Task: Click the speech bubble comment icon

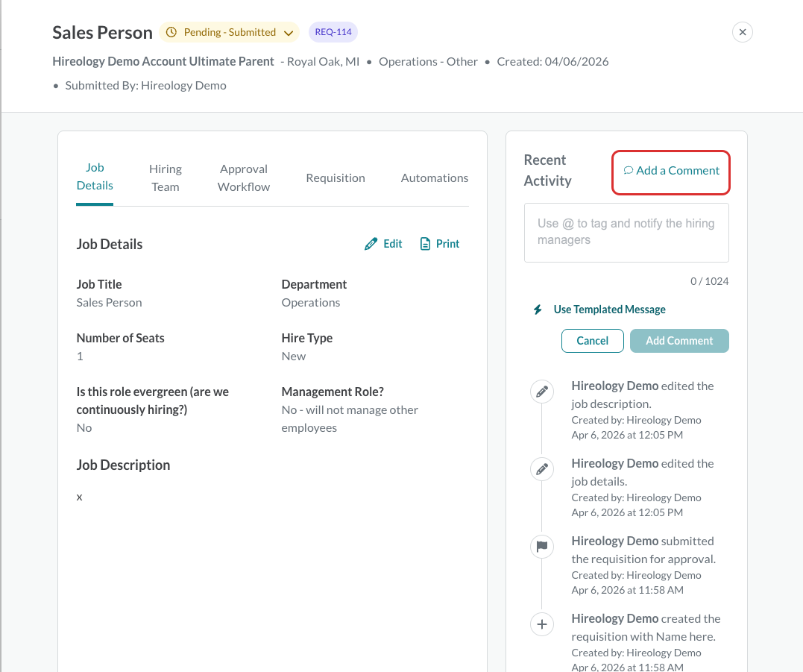Action: [x=629, y=171]
